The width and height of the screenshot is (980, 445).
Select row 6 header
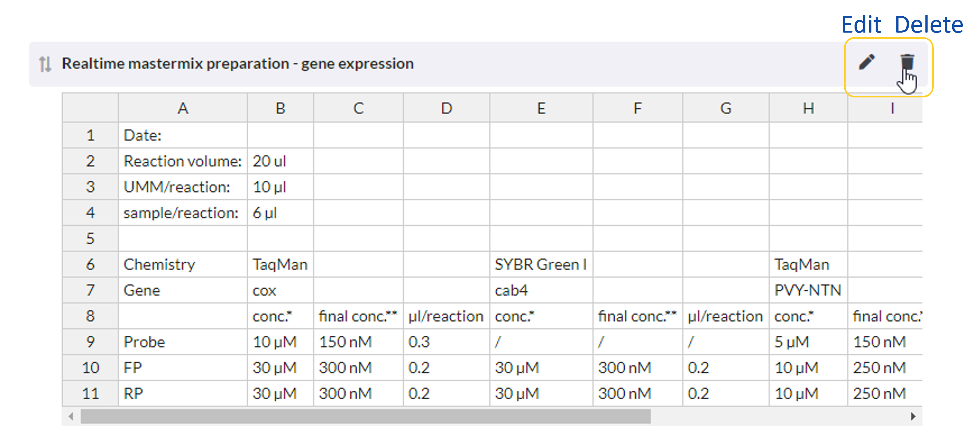90,264
